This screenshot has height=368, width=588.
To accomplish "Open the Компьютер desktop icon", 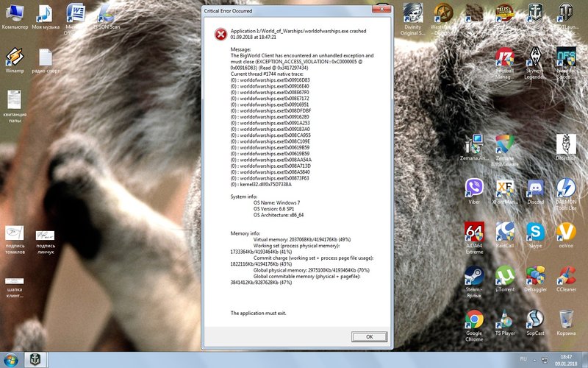I will tap(15, 17).
